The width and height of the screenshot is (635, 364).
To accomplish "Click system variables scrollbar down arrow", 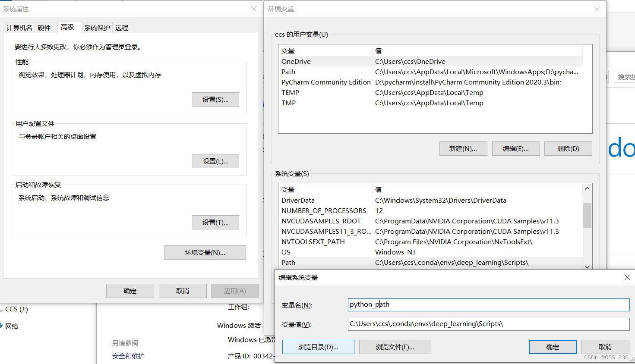I will point(587,267).
